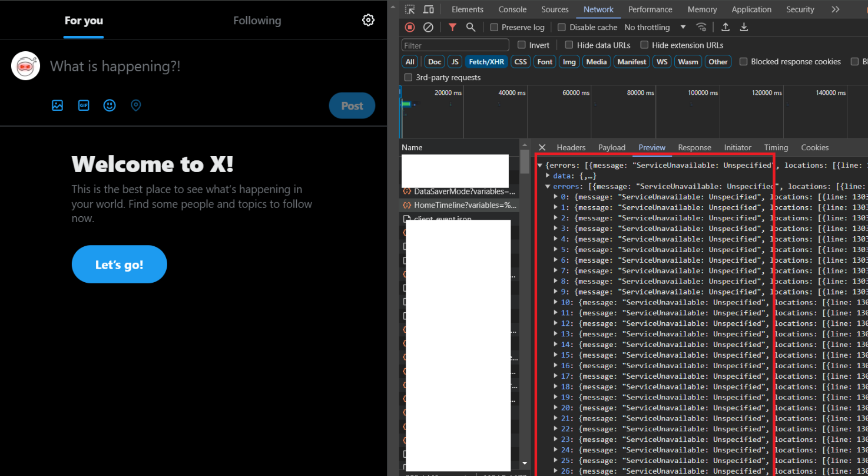Show more DevTools tabs chevron

point(835,9)
